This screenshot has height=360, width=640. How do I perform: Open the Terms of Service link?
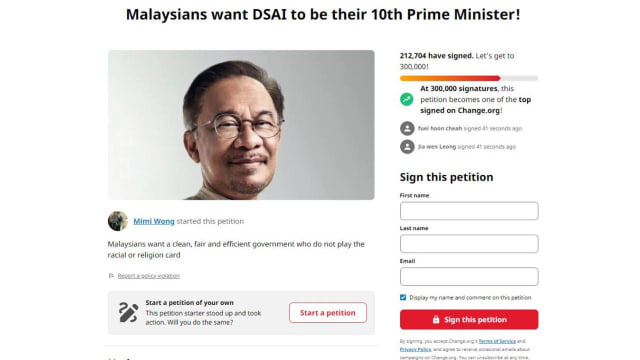point(497,341)
